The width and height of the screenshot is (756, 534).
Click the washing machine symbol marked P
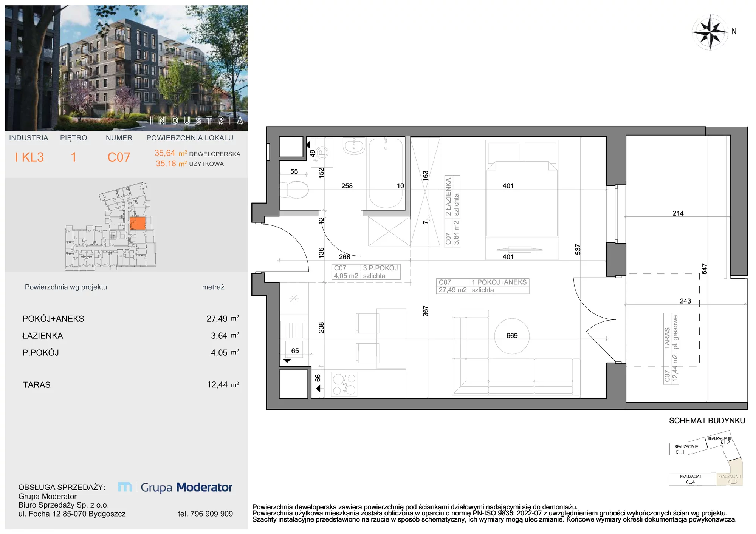[322, 153]
